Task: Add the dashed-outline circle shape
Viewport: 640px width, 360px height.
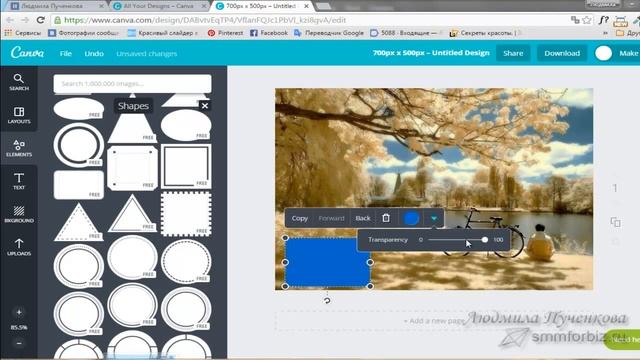Action: [x=186, y=261]
